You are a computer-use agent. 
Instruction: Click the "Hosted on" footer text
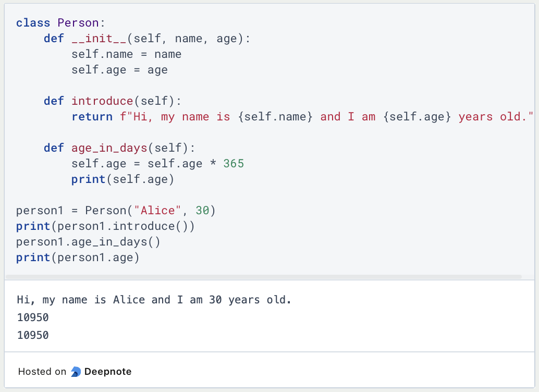coord(42,372)
